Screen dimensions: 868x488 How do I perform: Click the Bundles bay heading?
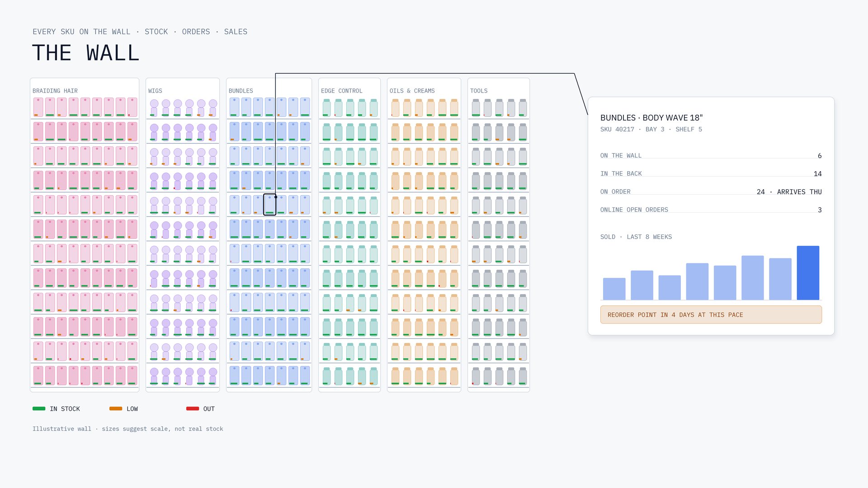click(x=241, y=91)
